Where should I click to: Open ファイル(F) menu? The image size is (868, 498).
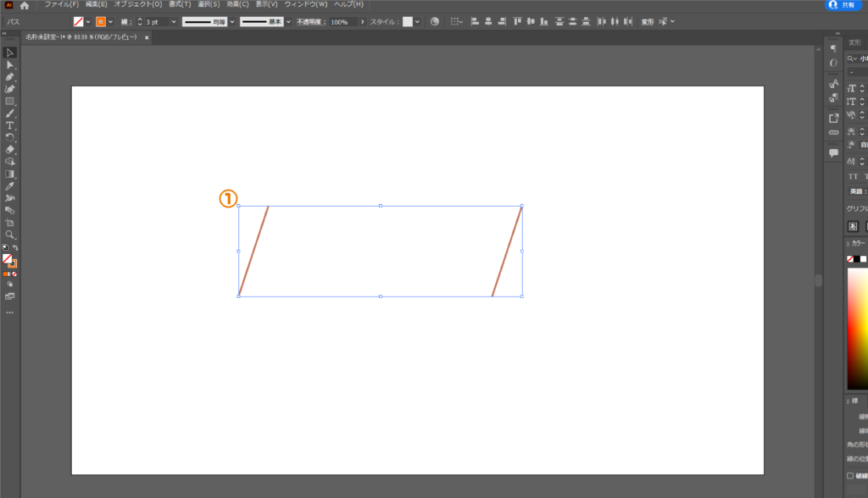[x=61, y=4]
